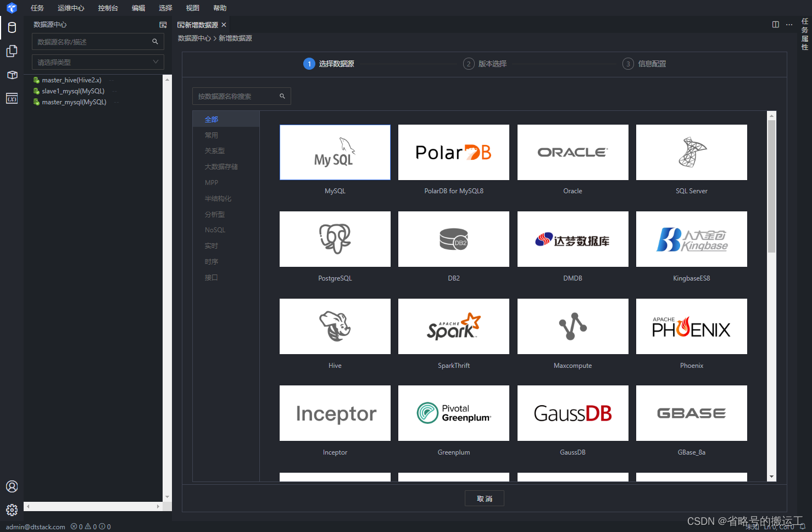Select the MySQL data source card

[x=335, y=152]
